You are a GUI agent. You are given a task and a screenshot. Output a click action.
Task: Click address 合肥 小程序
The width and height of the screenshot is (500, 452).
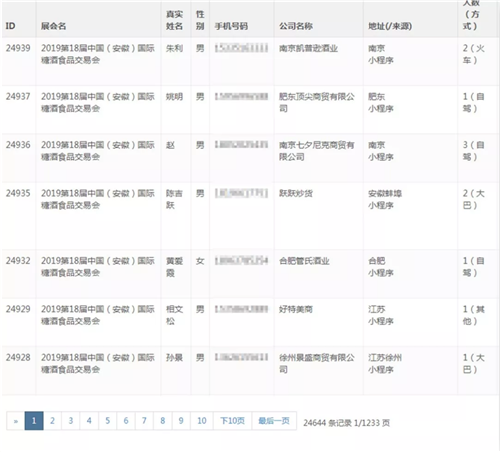coord(381,267)
